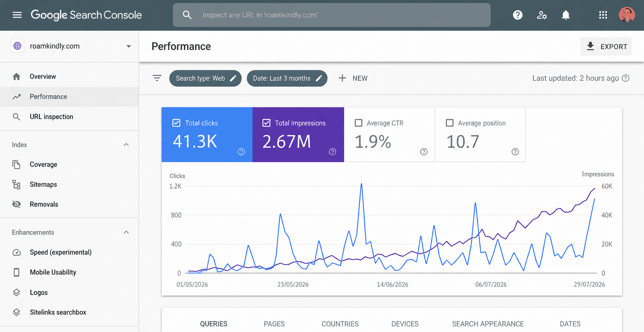Enable the Average CTR checkbox
The height and width of the screenshot is (332, 644).
tap(358, 123)
